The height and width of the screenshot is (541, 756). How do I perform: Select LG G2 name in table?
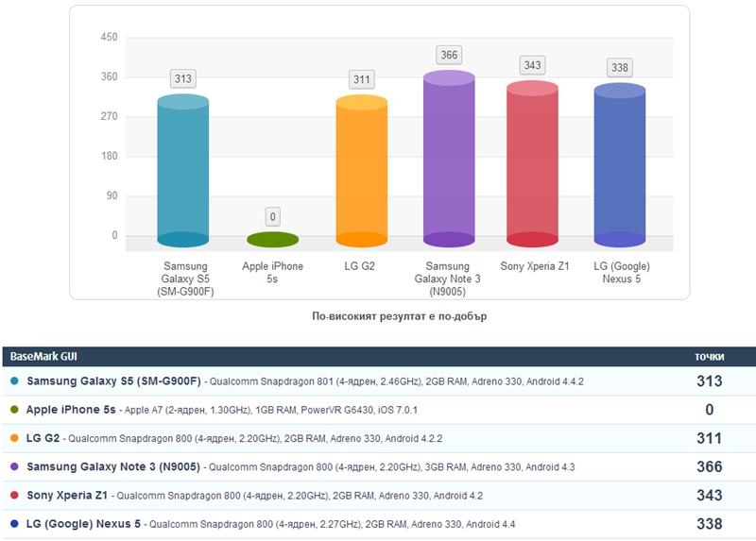43,438
